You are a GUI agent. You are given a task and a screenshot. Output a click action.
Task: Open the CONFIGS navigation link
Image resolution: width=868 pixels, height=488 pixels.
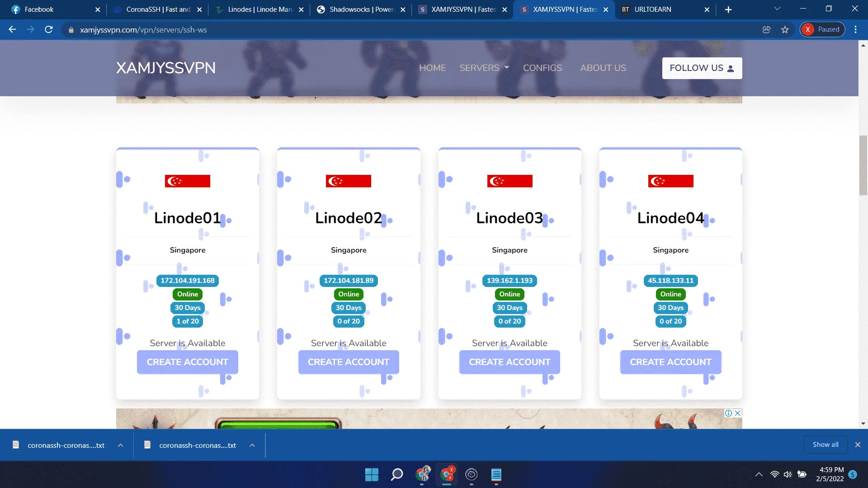click(x=542, y=68)
